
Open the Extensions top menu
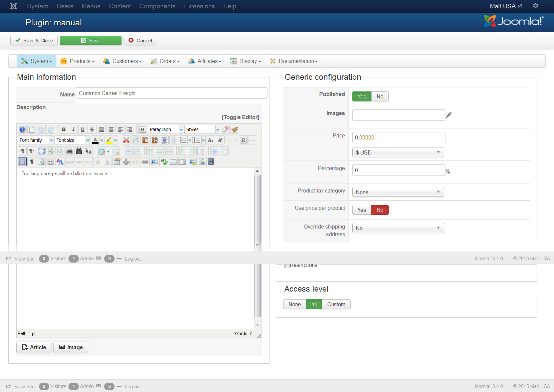point(199,6)
